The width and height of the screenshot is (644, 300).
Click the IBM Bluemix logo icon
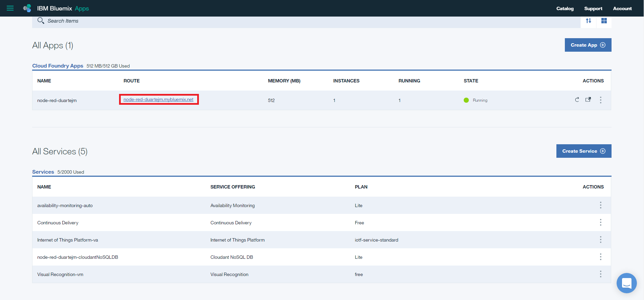click(x=27, y=8)
